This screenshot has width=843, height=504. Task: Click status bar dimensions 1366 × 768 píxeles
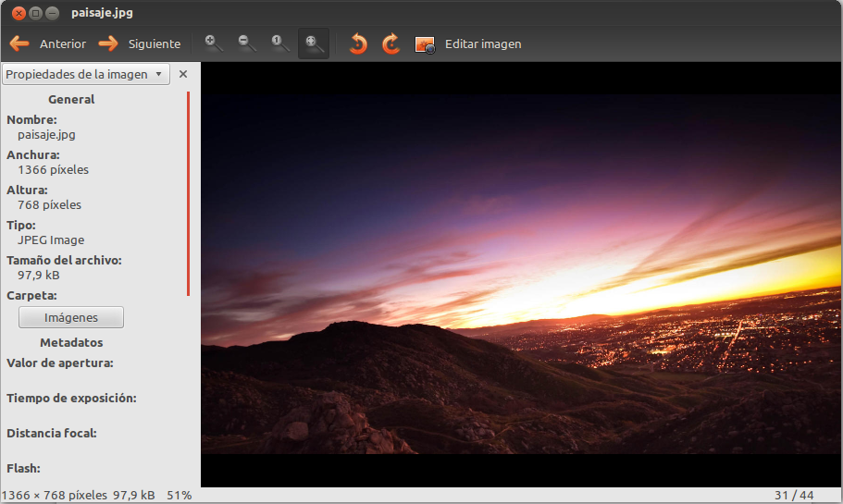(x=55, y=496)
